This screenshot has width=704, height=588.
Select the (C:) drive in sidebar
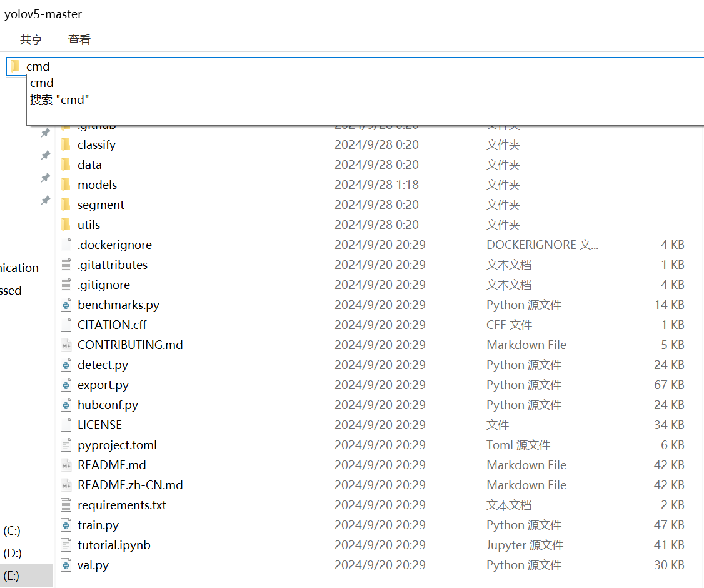click(x=12, y=530)
